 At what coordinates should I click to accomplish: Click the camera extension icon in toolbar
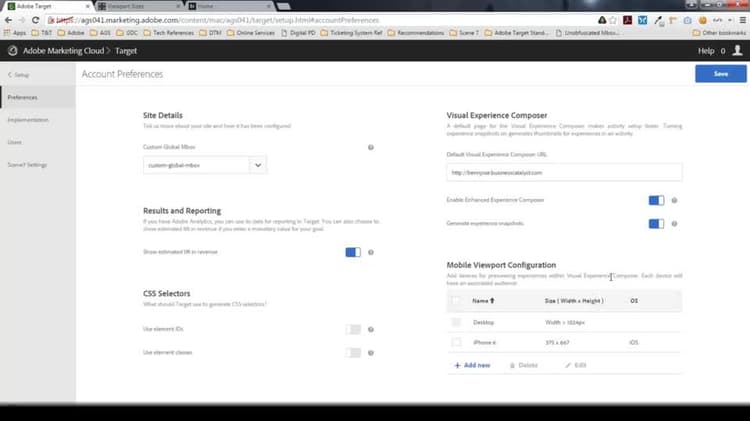coord(687,20)
